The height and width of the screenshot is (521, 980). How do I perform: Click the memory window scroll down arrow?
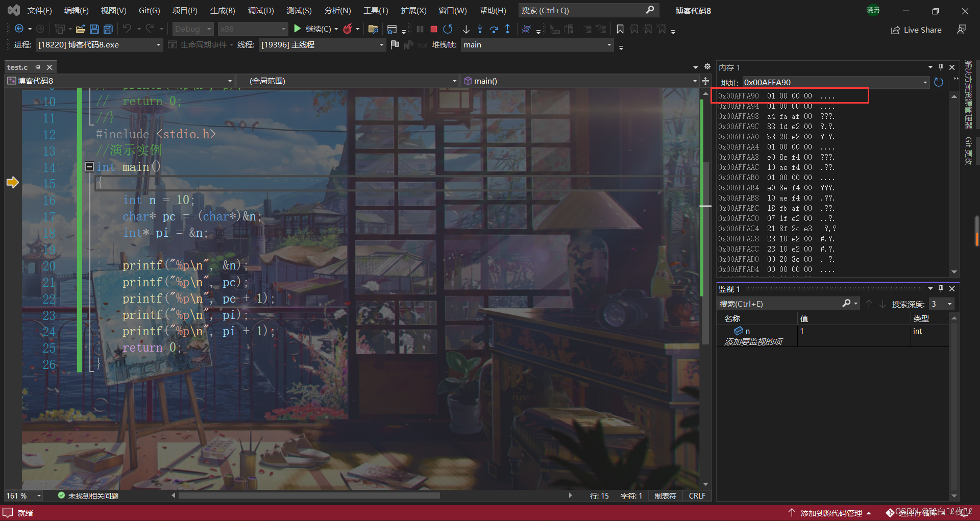click(x=954, y=272)
